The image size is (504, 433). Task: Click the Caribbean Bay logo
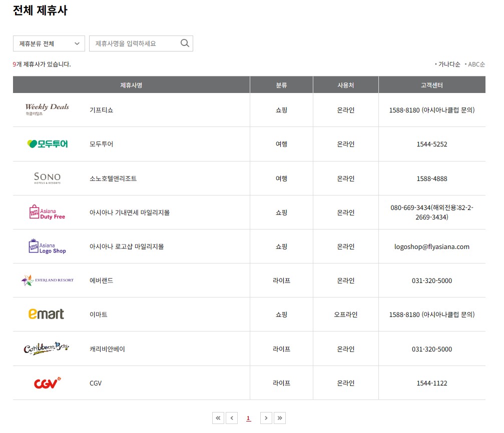click(x=46, y=348)
